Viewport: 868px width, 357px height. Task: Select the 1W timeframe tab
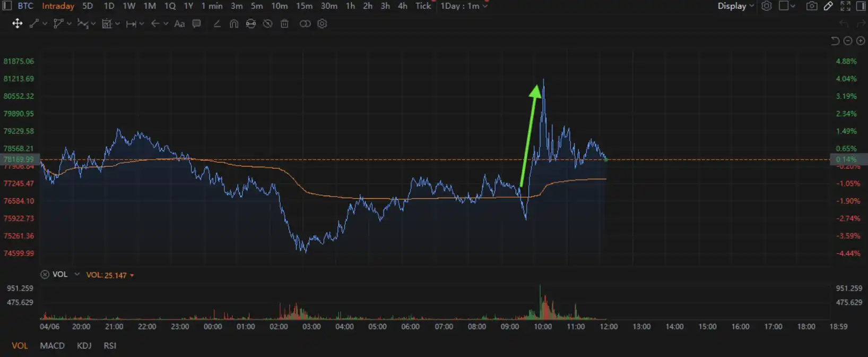[x=129, y=6]
